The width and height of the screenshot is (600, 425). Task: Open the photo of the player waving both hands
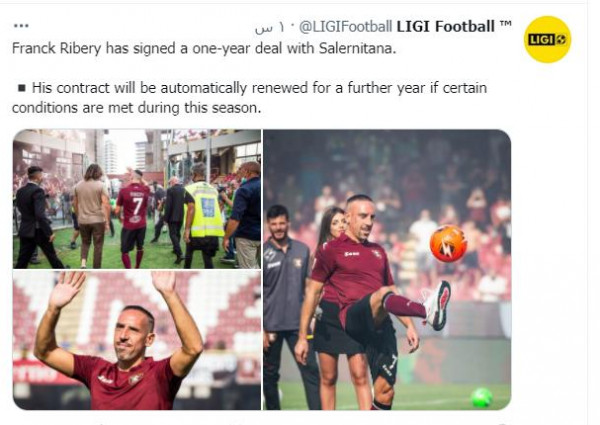coord(137,340)
